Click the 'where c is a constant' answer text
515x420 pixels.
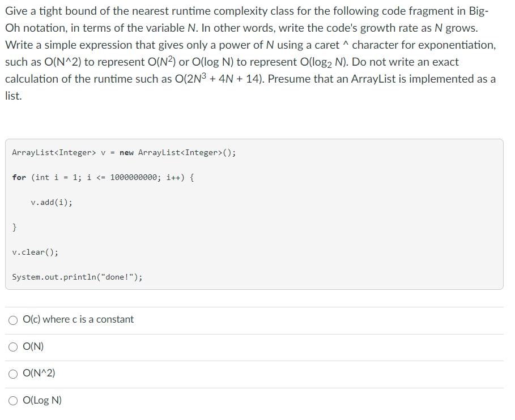[x=88, y=319]
